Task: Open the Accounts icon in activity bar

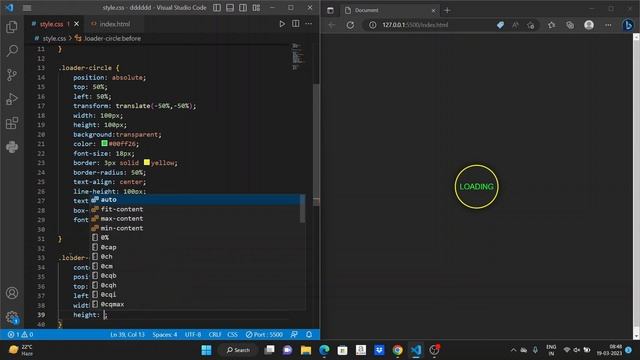Action: 12,293
